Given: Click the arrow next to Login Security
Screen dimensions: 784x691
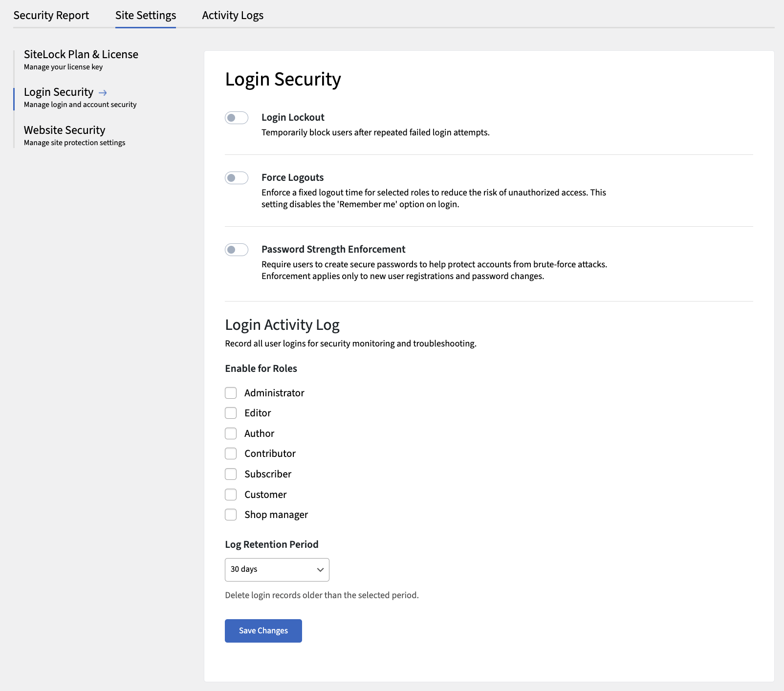Looking at the screenshot, I should [x=103, y=92].
